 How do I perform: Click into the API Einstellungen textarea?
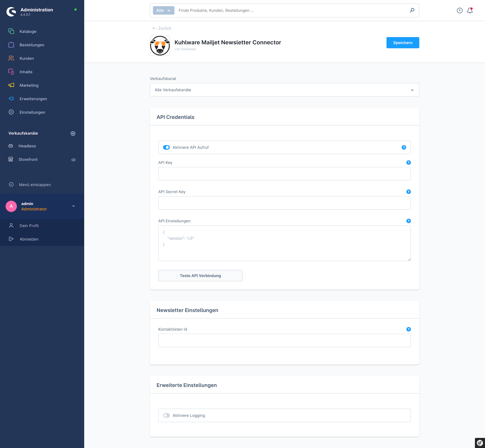coord(284,243)
